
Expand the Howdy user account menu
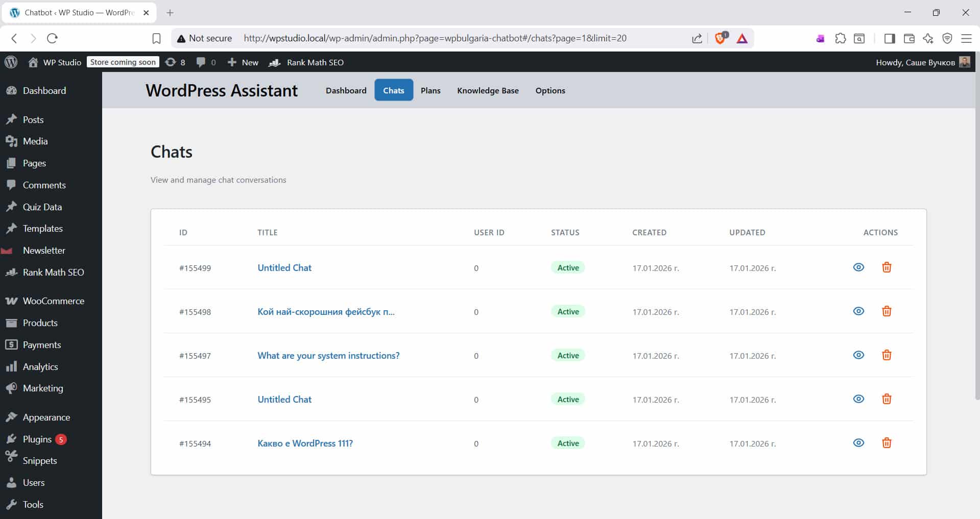pos(922,62)
